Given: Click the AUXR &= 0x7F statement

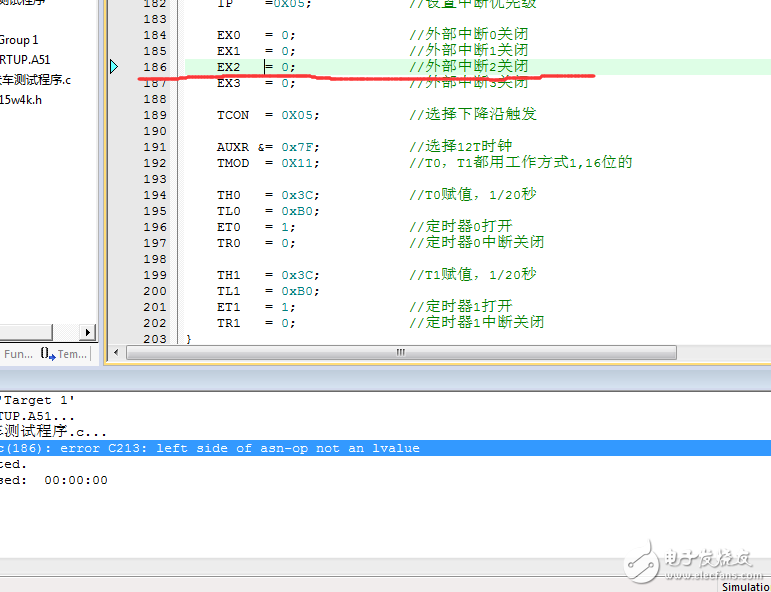Looking at the screenshot, I should pos(268,147).
